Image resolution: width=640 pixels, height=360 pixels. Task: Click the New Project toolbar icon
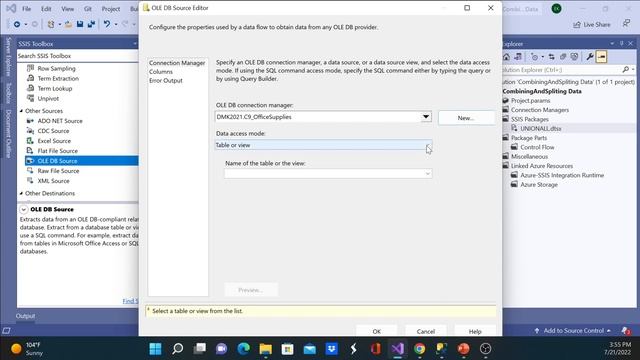[51, 24]
